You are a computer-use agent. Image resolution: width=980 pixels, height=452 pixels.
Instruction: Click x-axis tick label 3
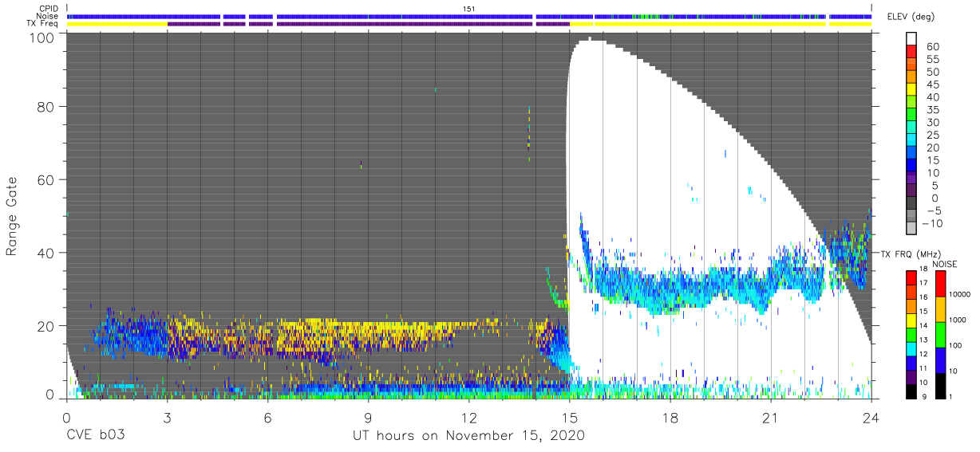point(167,418)
